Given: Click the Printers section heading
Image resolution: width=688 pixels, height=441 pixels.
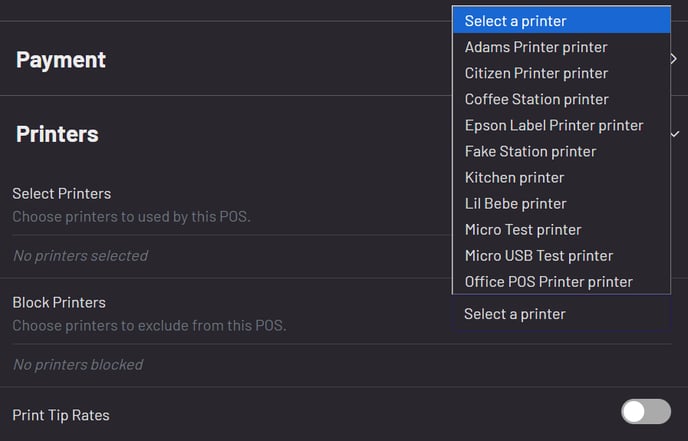Looking at the screenshot, I should pos(57,133).
